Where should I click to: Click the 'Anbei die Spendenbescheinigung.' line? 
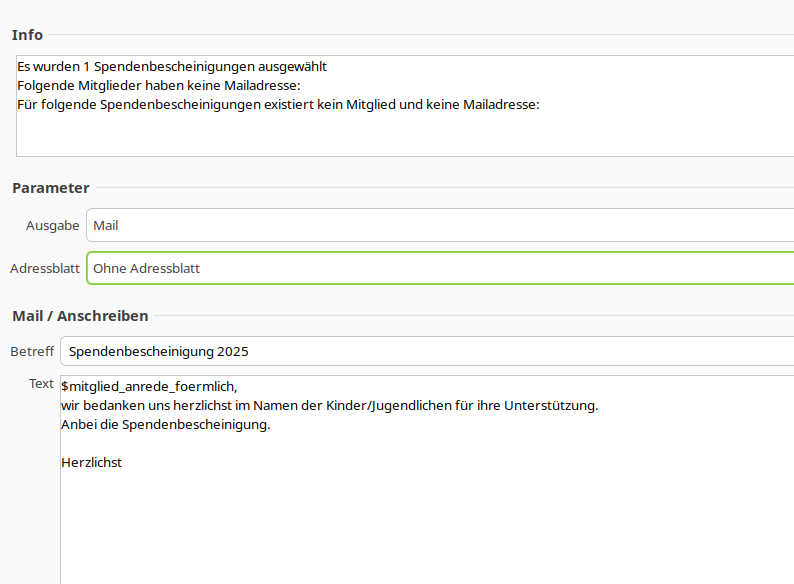point(166,424)
